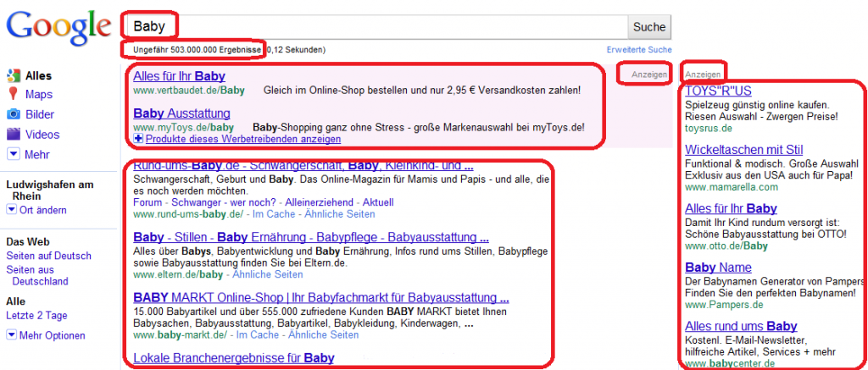The height and width of the screenshot is (370, 868).
Task: Open the Ort ändern dropdown
Action: click(12, 210)
